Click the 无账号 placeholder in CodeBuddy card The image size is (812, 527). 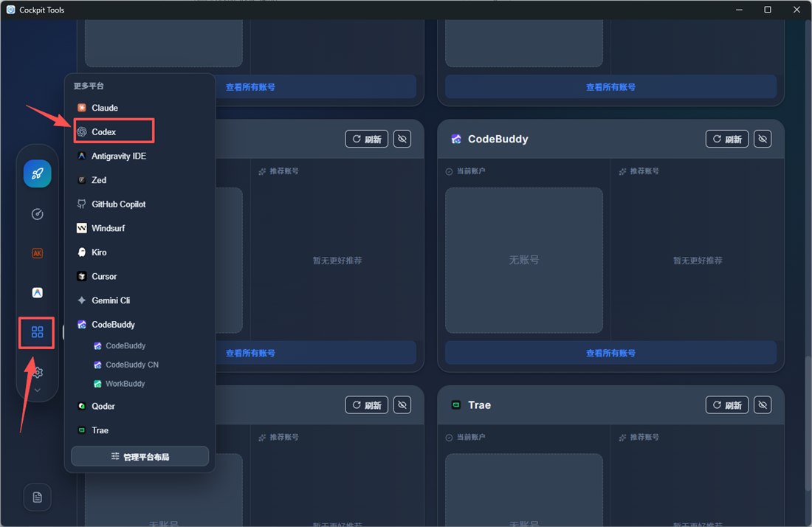(x=524, y=260)
